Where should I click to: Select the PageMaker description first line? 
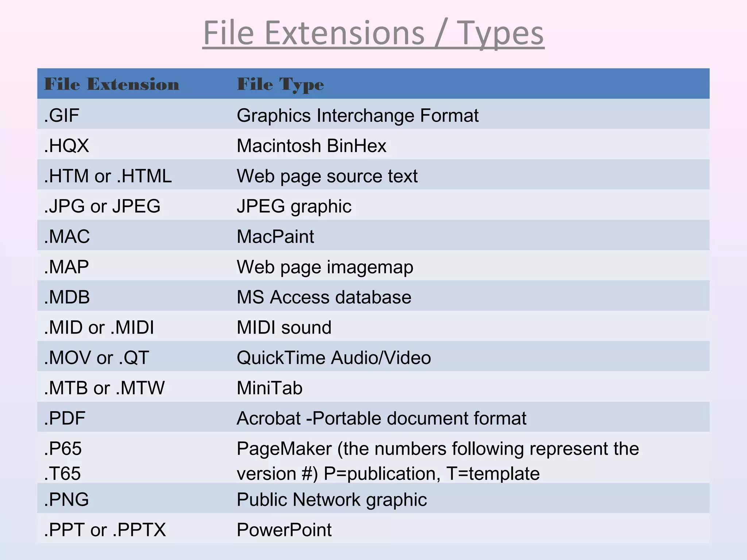[x=438, y=449]
